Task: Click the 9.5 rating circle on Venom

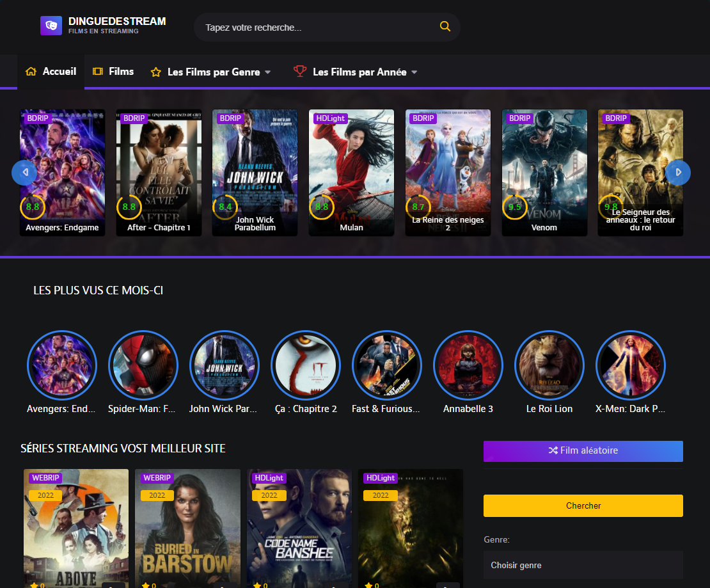Action: coord(515,207)
